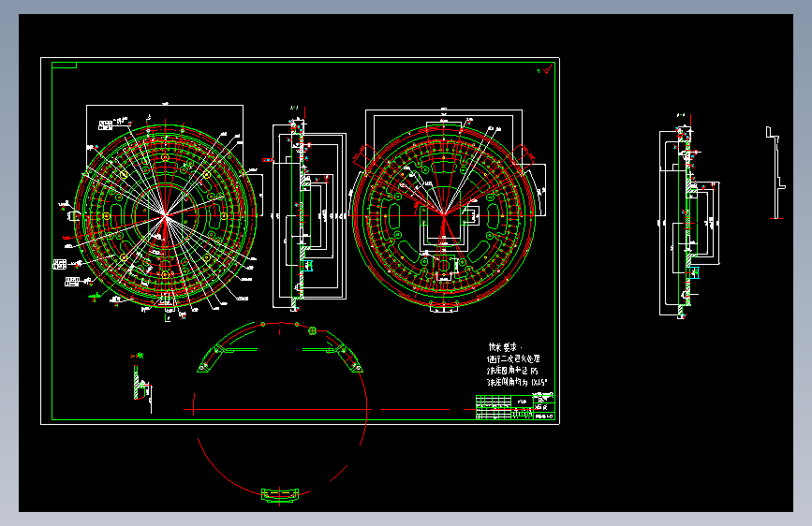
Task: Click the surface roughness symbol in top-right corner
Action: point(545,69)
